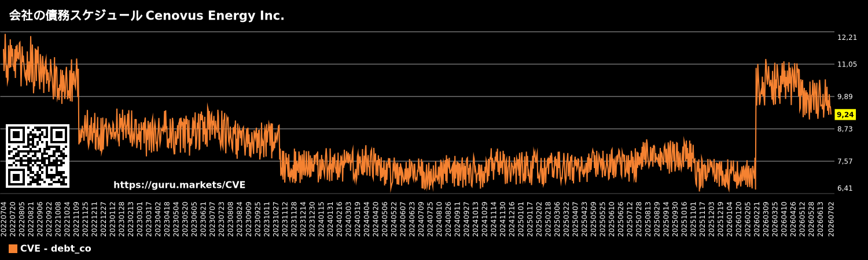The width and height of the screenshot is (868, 260).
Task: Select the 20251117 date tick
Action: click(702, 218)
